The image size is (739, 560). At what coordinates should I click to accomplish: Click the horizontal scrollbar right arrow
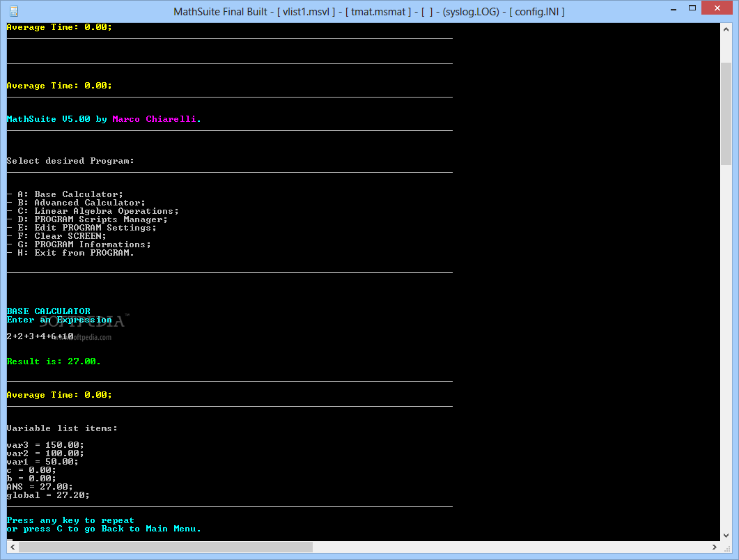click(x=715, y=547)
